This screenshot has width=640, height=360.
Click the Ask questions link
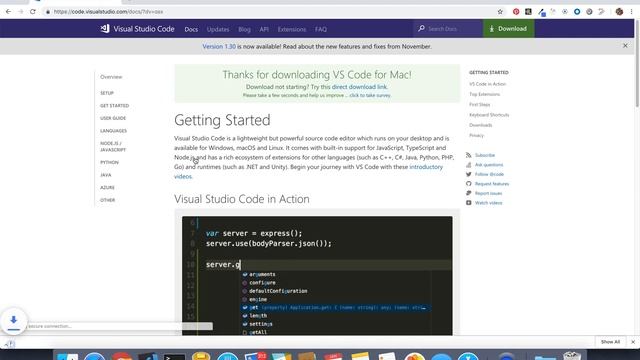[489, 164]
